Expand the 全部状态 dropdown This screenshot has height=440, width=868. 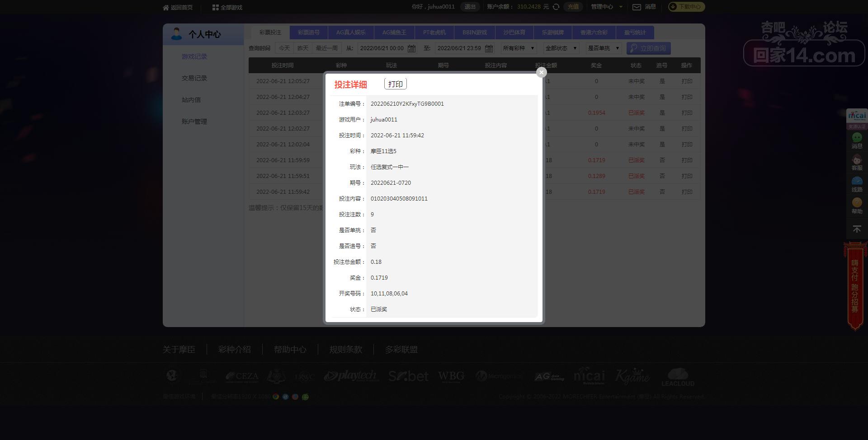click(x=561, y=48)
